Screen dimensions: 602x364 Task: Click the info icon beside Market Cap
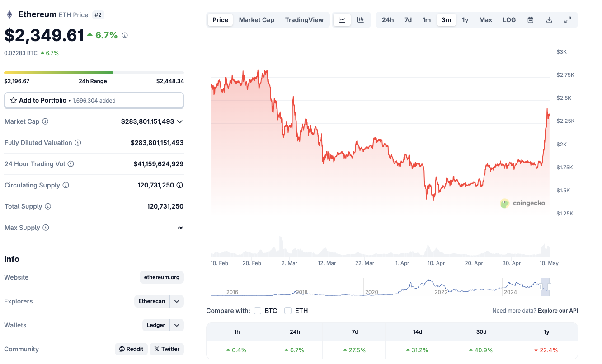point(45,121)
